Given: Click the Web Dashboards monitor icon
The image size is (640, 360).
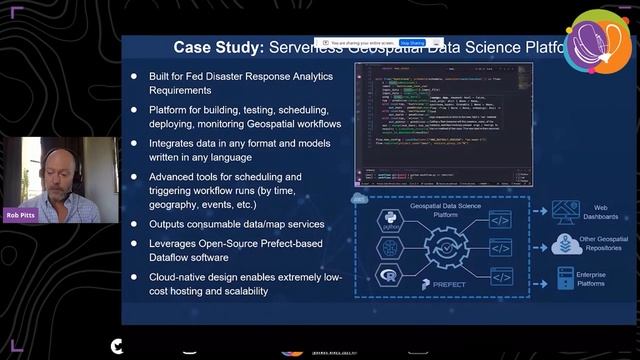Looking at the screenshot, I should point(566,212).
